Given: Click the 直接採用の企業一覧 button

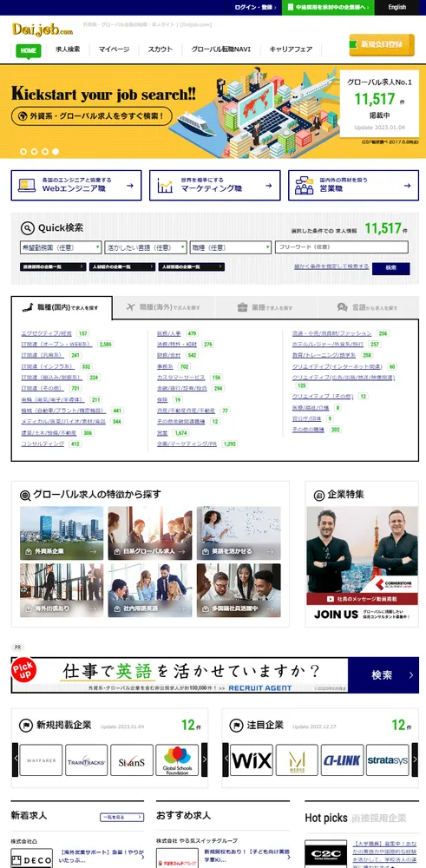Looking at the screenshot, I should (53, 266).
